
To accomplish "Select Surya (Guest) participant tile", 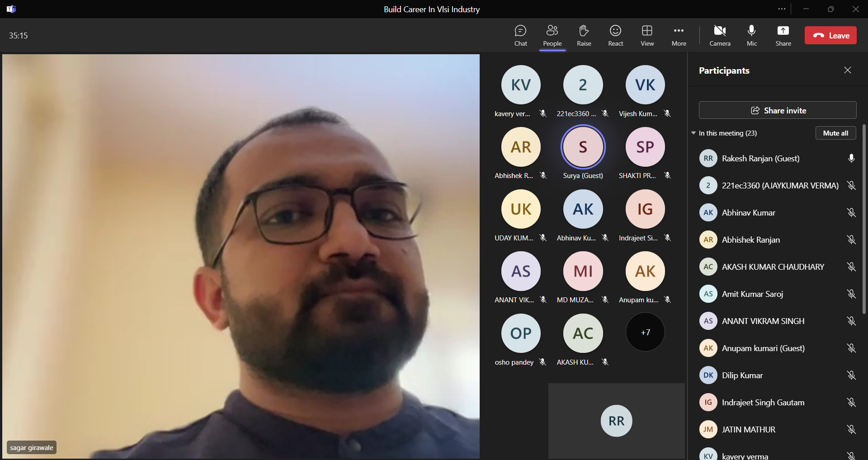I will (x=583, y=147).
